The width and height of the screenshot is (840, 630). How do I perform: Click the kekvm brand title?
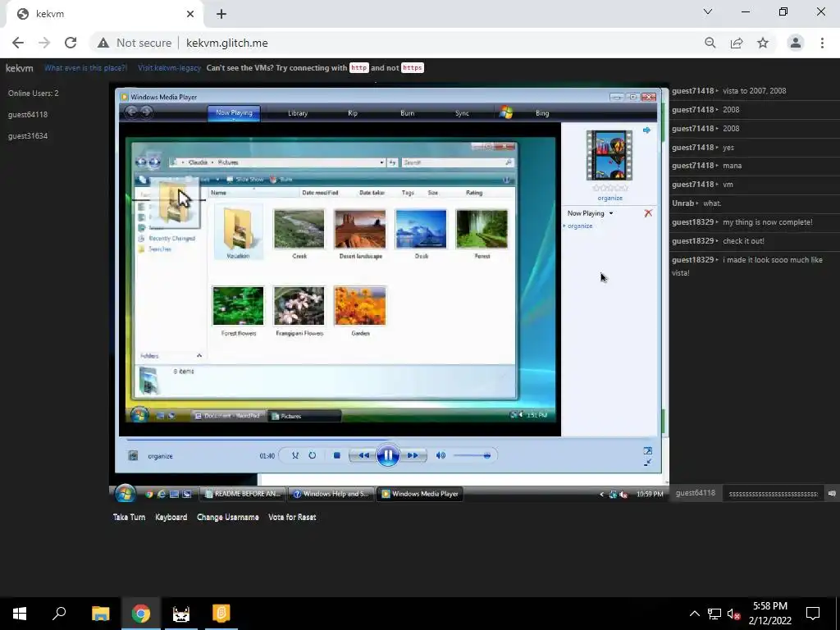coord(20,68)
